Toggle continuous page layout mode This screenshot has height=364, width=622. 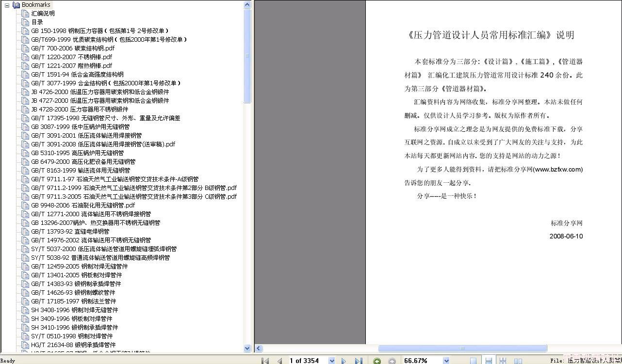(489, 361)
